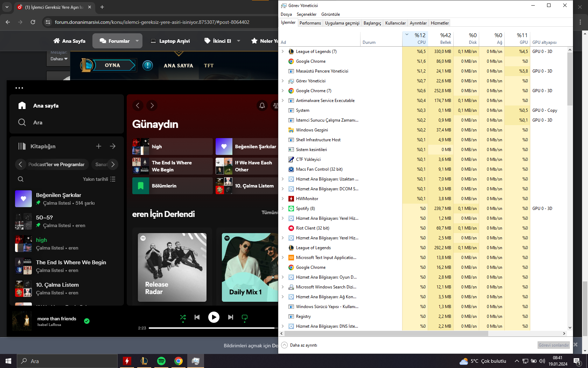Go back in Chrome browser
The width and height of the screenshot is (588, 368).
click(8, 22)
